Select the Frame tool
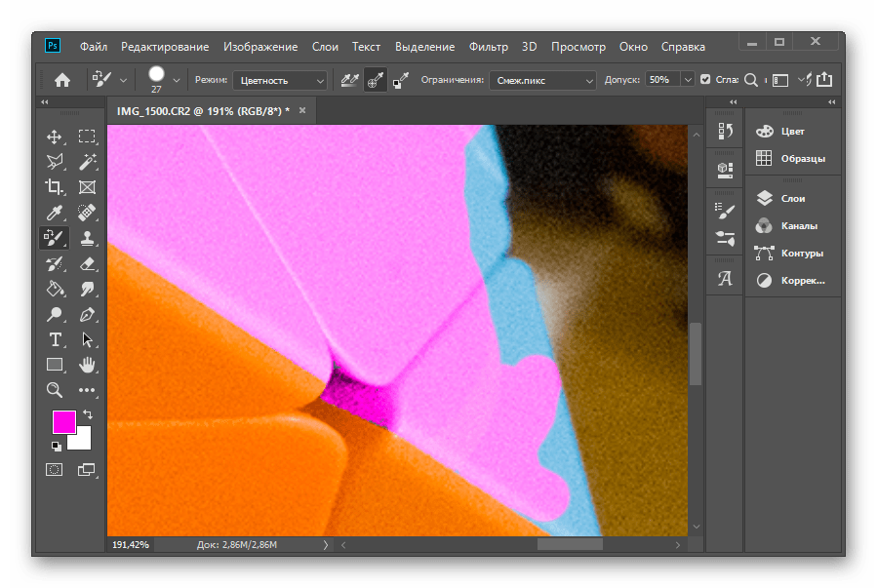Image resolution: width=877 pixels, height=588 pixels. [87, 187]
